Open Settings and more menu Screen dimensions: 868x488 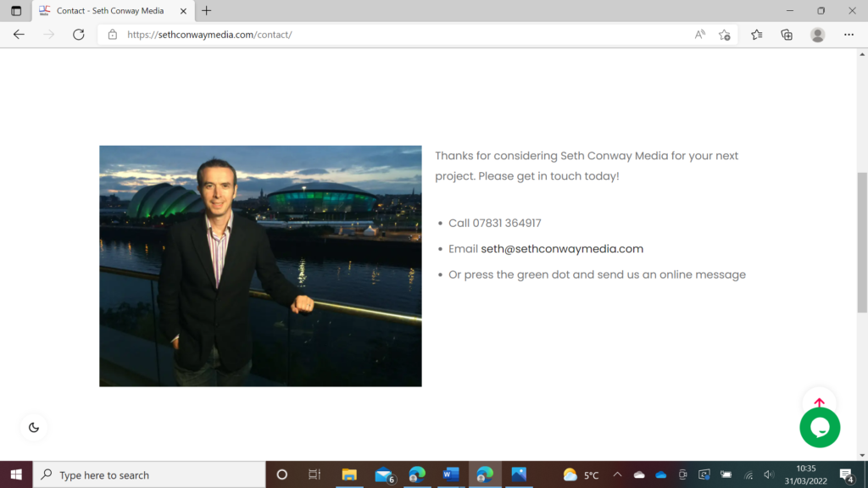[x=849, y=34]
